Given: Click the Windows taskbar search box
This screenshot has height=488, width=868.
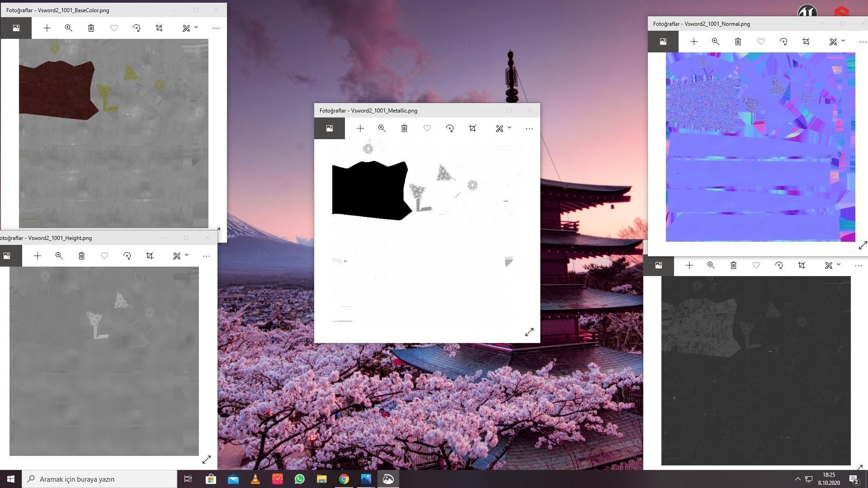Looking at the screenshot, I should [99, 479].
